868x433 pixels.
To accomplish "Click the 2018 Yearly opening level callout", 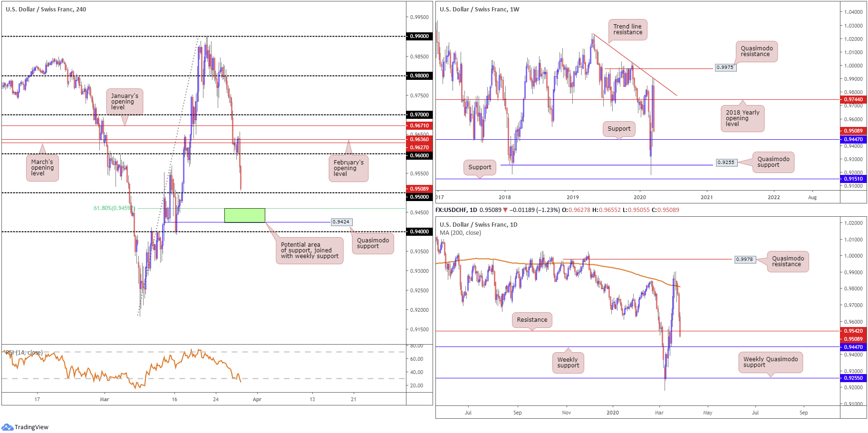I will (742, 118).
